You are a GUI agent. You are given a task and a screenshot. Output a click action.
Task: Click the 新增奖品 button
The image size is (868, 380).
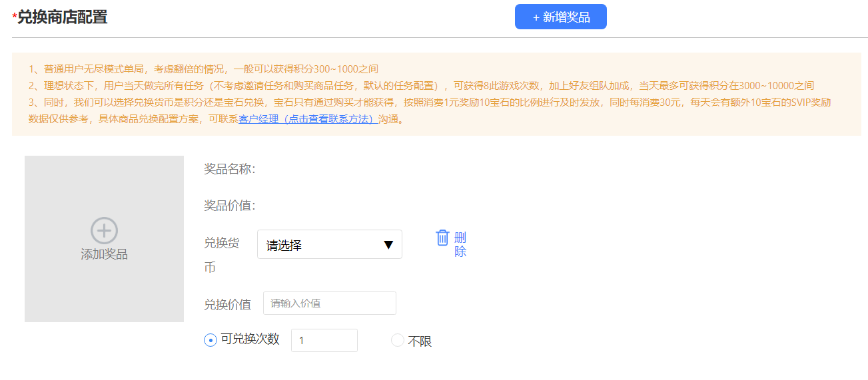tap(560, 17)
